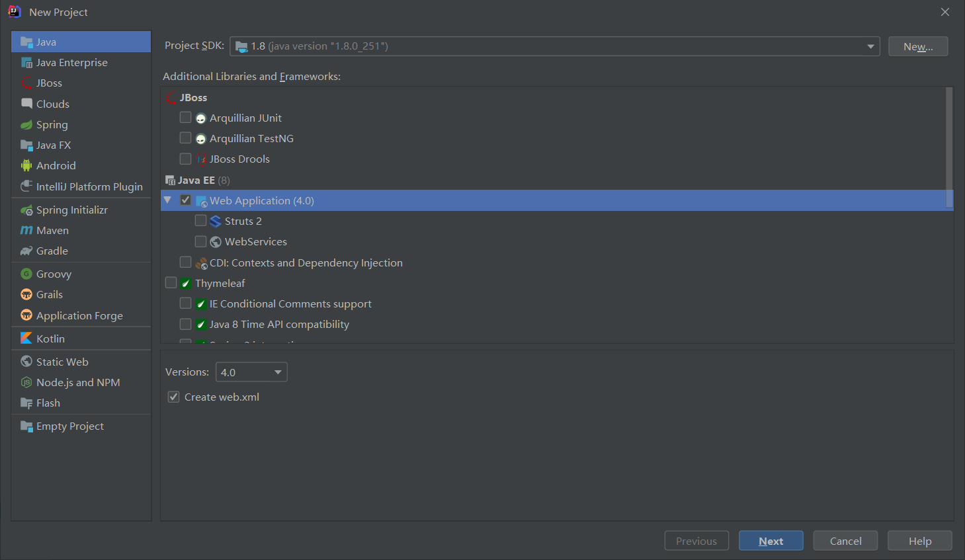Viewport: 965px width, 560px height.
Task: Click the Flash folder icon
Action: (x=26, y=403)
